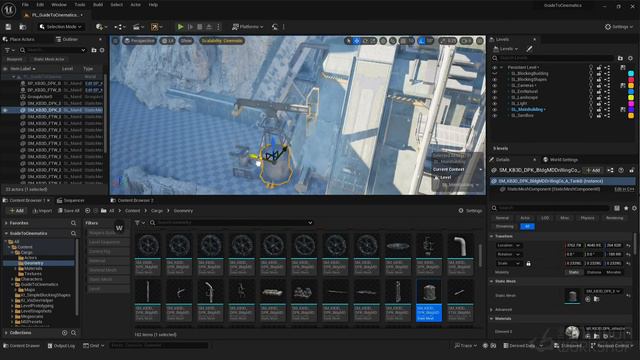Image resolution: width=640 pixels, height=360 pixels.
Task: Click the Blueprint/Add Script icon in Details header
Action: click(x=610, y=170)
